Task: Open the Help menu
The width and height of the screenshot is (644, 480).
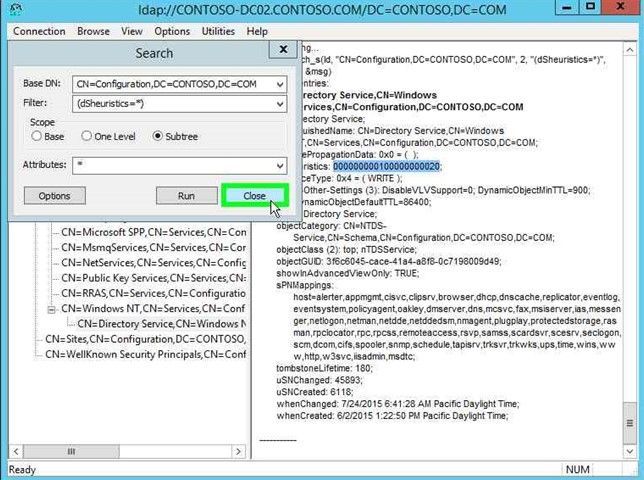Action: pos(257,31)
